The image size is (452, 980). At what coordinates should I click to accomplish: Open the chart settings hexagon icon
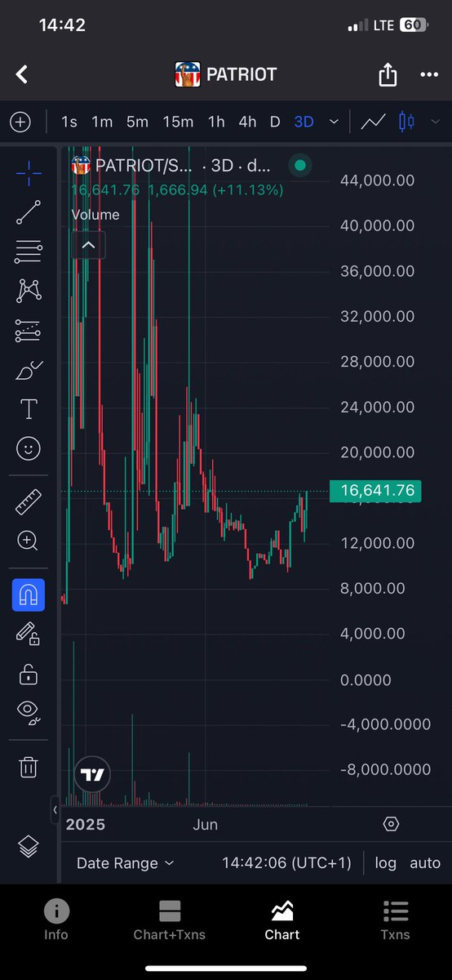click(x=391, y=824)
